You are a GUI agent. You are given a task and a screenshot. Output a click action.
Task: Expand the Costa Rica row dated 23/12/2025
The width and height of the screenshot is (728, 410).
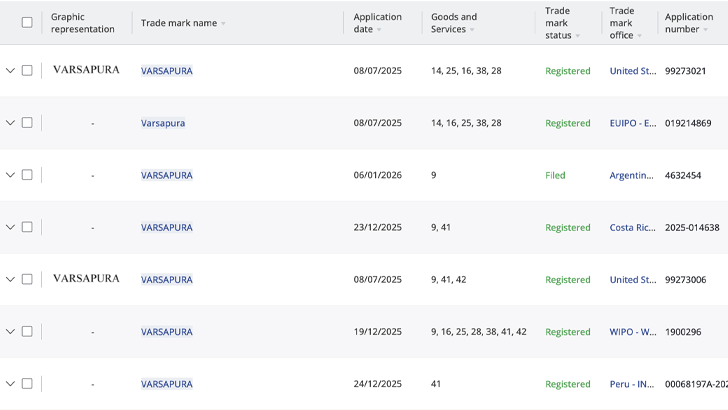[10, 227]
